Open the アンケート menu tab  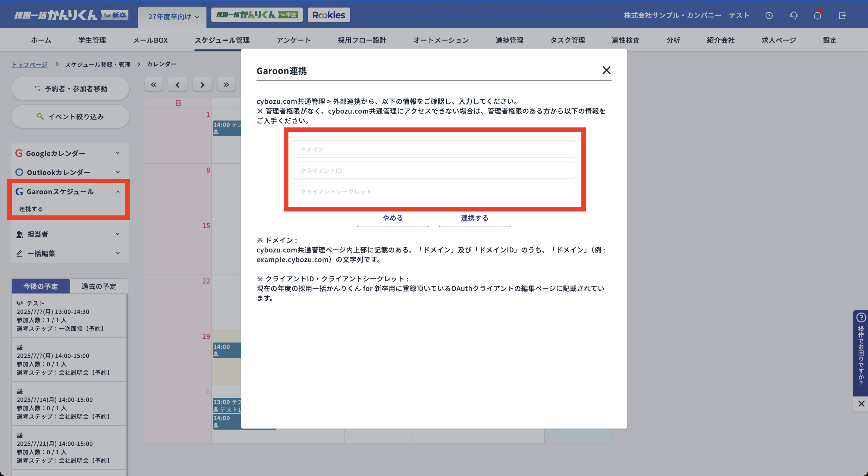pyautogui.click(x=294, y=40)
